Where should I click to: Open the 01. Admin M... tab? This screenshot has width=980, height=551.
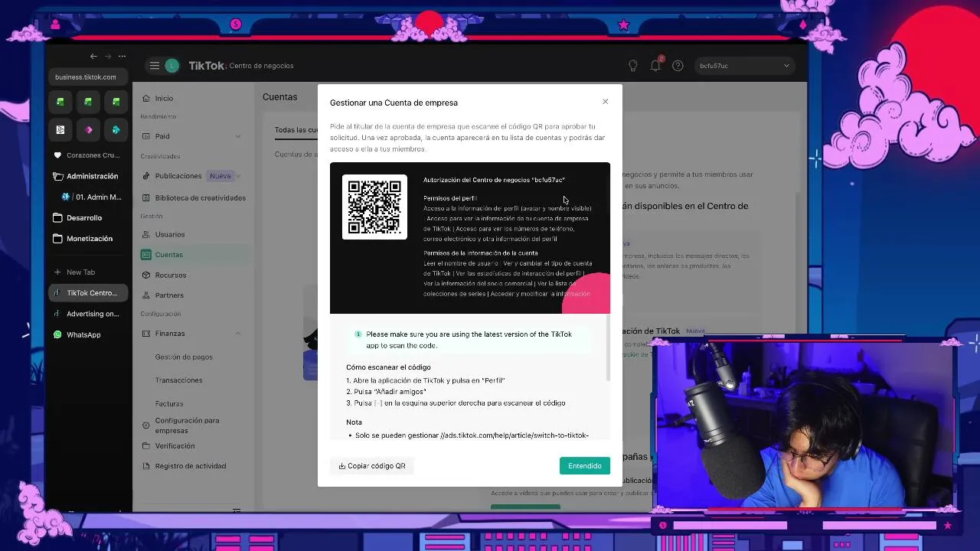click(92, 197)
